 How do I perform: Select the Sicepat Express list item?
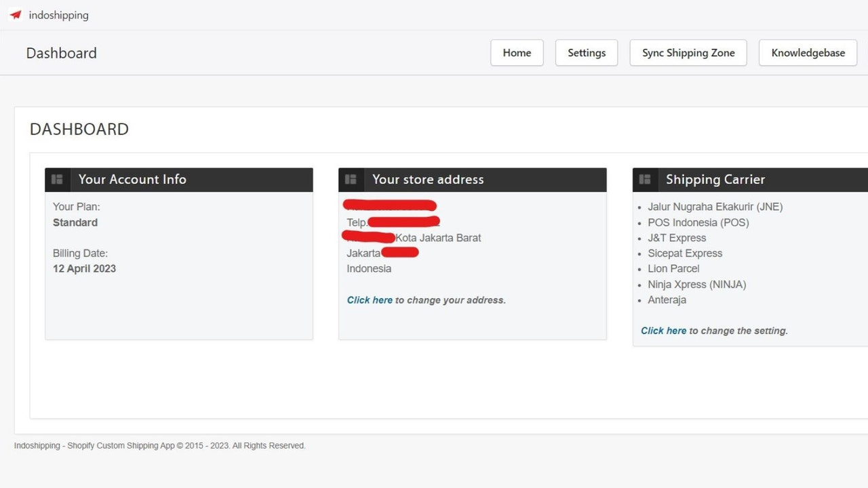[x=685, y=253]
